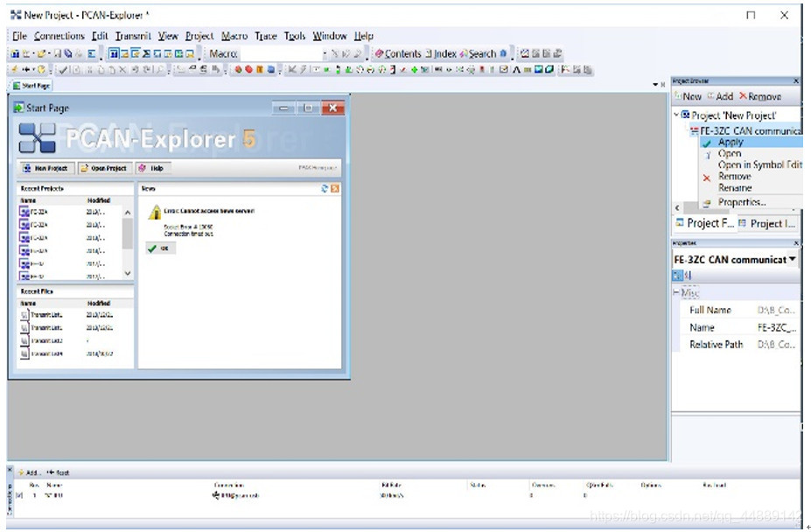Click the orange RSS icon in News
This screenshot has height=532, width=811.
pyautogui.click(x=335, y=188)
